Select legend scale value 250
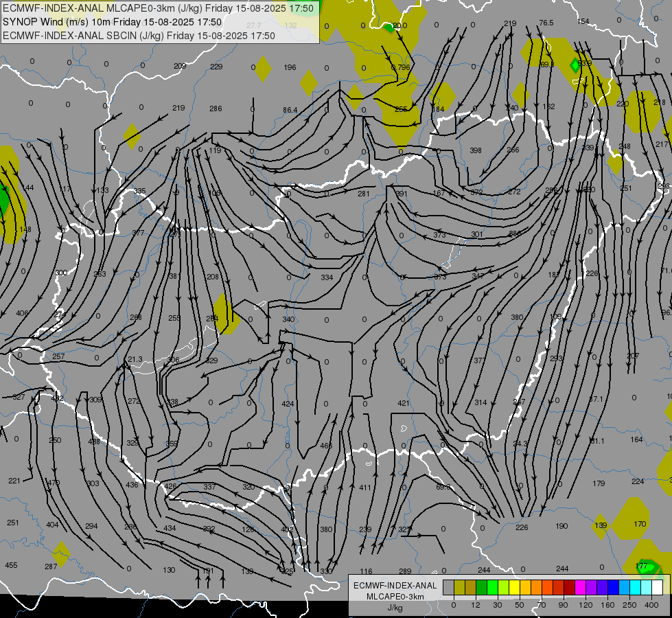Screen dimensions: 672x618 click(x=629, y=605)
